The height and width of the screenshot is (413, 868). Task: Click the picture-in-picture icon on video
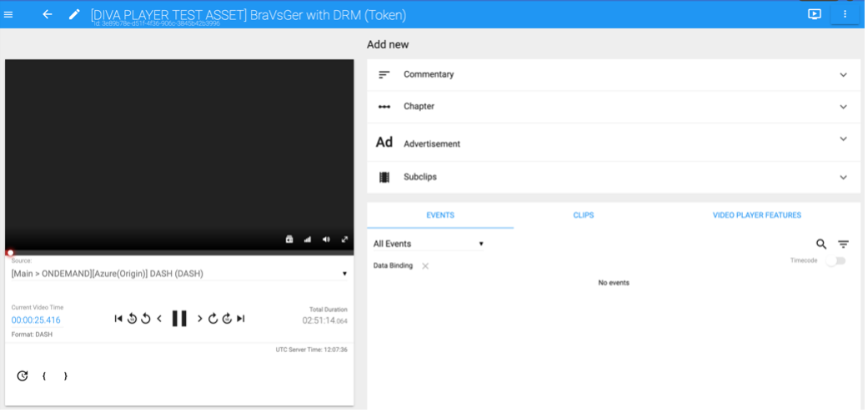pos(289,239)
